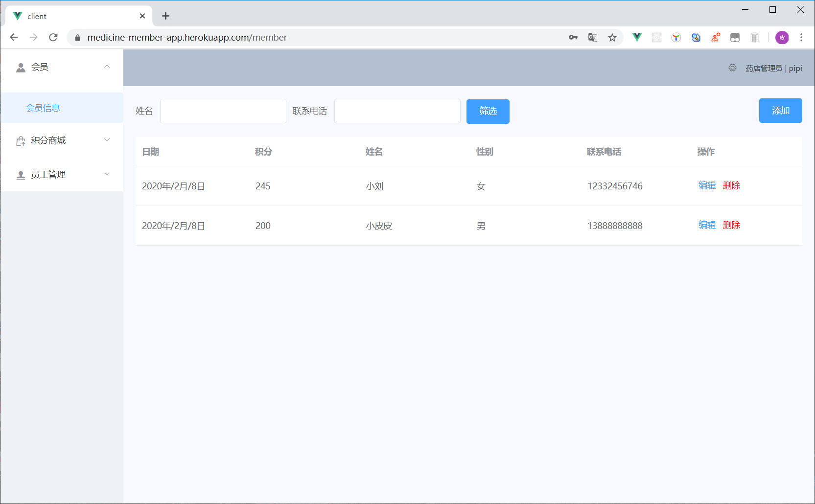Image resolution: width=815 pixels, height=504 pixels.
Task: Click the name cell 小刘
Action: pos(374,186)
